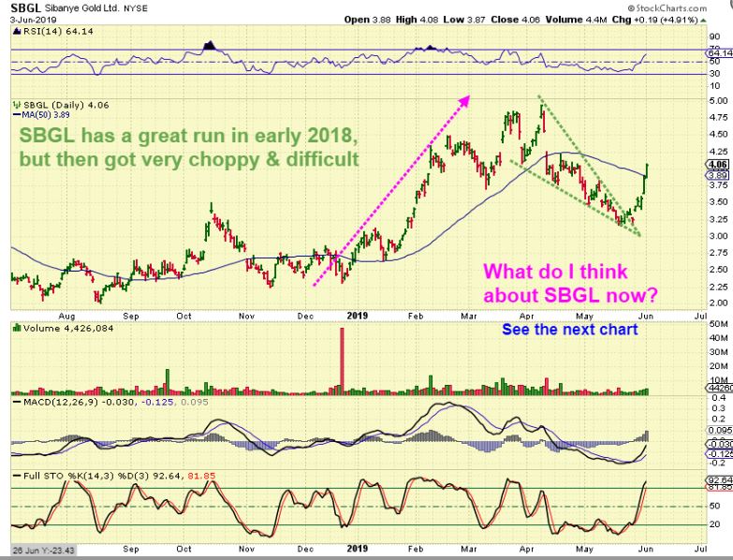This screenshot has height=560, width=733.
Task: Click the 0.4 MACD axis label
Action: (x=721, y=398)
